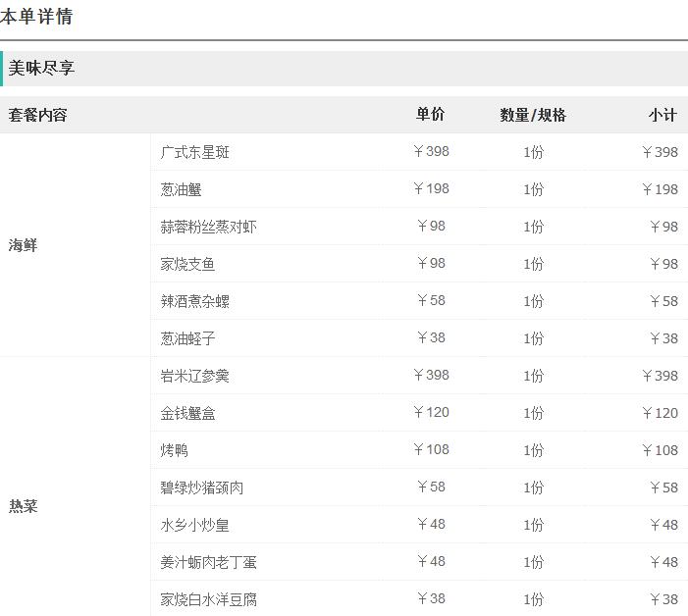Screen dimensions: 688x616
Task: Click the 家烧白水洋豆腐 dish name
Action: click(209, 599)
